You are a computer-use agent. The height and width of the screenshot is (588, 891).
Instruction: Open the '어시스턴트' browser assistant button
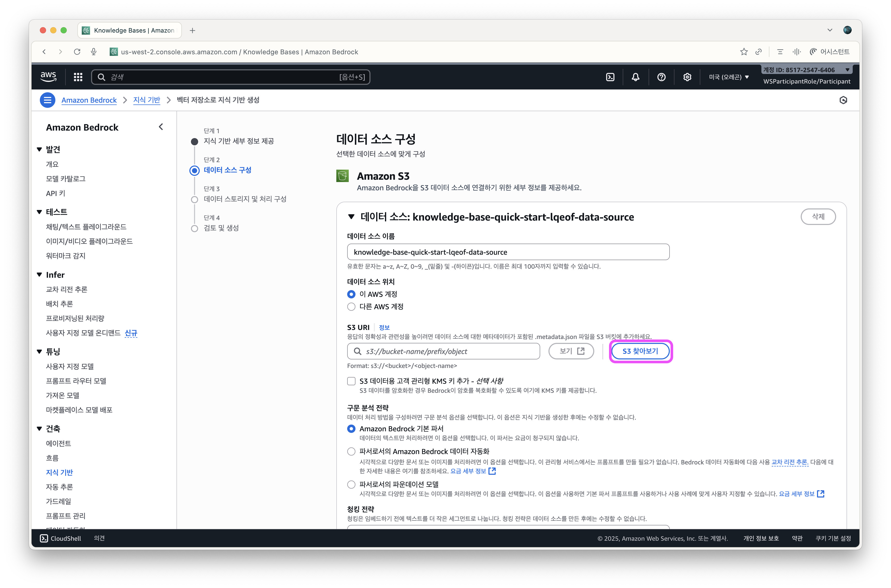pos(830,52)
